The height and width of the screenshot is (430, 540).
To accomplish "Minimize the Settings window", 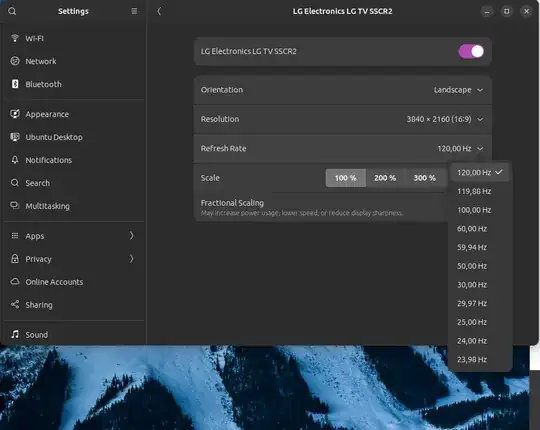I will [487, 11].
